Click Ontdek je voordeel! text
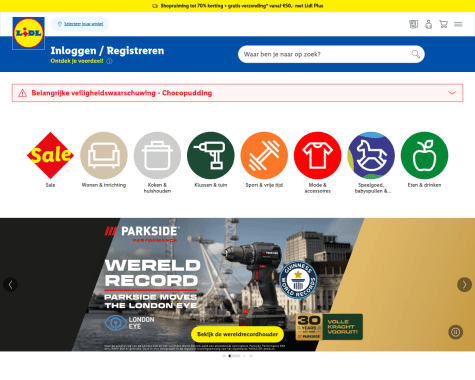This screenshot has width=475, height=380. tap(77, 61)
